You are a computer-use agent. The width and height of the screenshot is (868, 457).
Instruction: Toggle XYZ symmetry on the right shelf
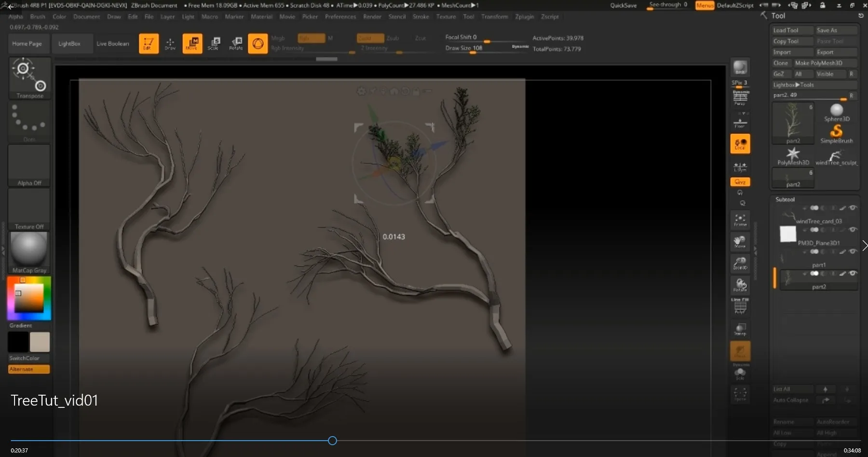[x=741, y=182]
